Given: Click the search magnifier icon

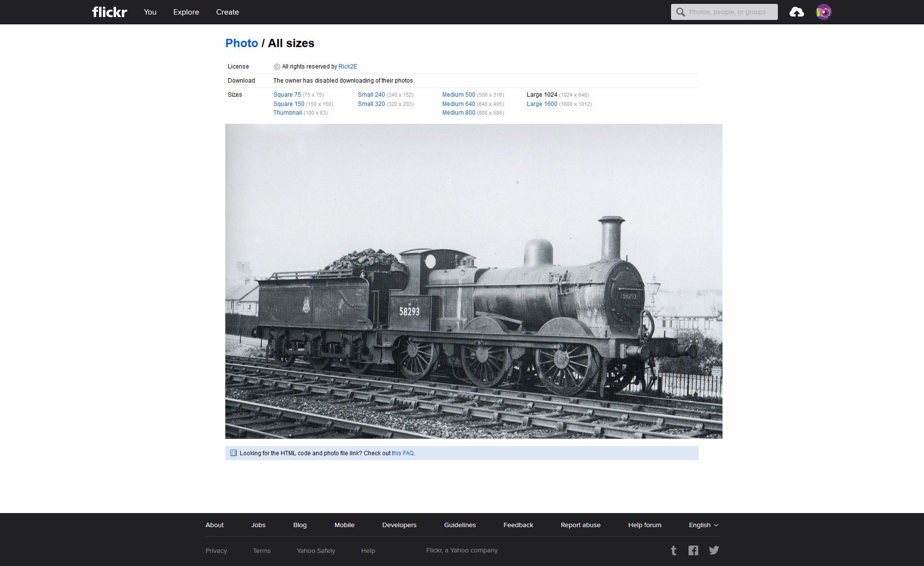Looking at the screenshot, I should pos(681,12).
